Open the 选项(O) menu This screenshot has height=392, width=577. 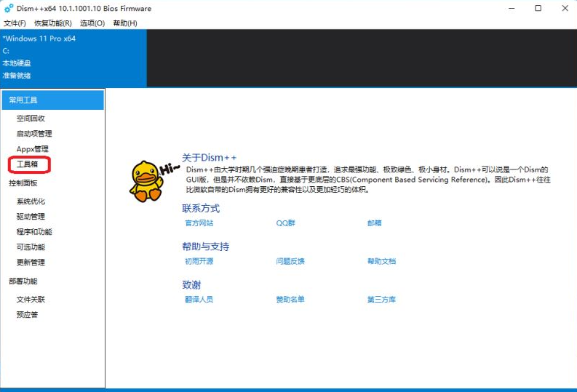(92, 23)
